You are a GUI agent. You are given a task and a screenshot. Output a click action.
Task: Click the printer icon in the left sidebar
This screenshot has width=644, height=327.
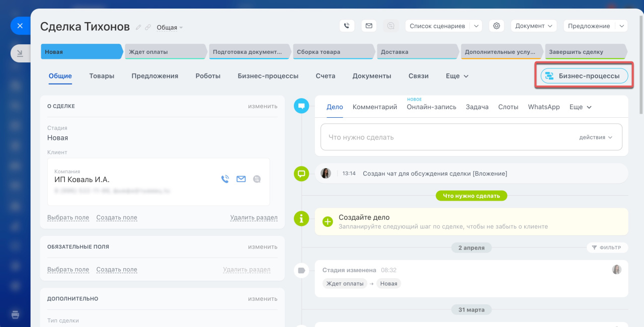(16, 315)
